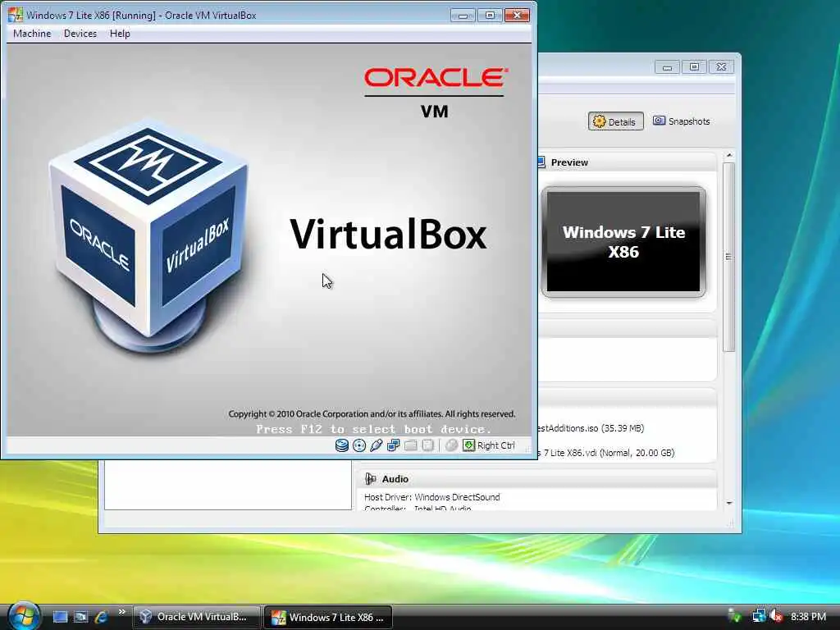The height and width of the screenshot is (630, 840).
Task: Open the Devices menu
Action: (80, 33)
